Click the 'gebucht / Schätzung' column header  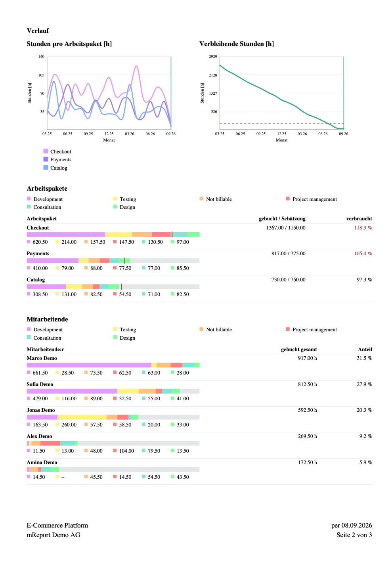pyautogui.click(x=282, y=218)
